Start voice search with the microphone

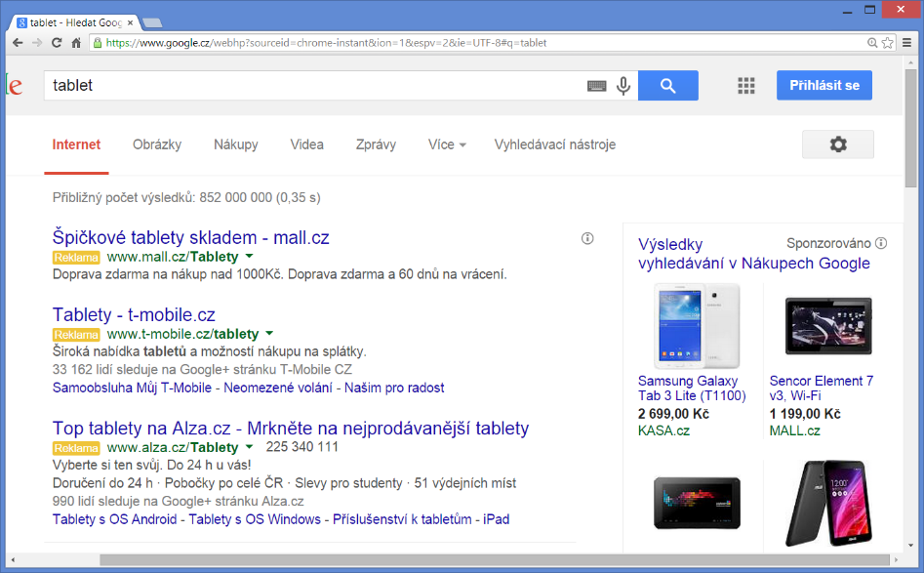coord(623,86)
